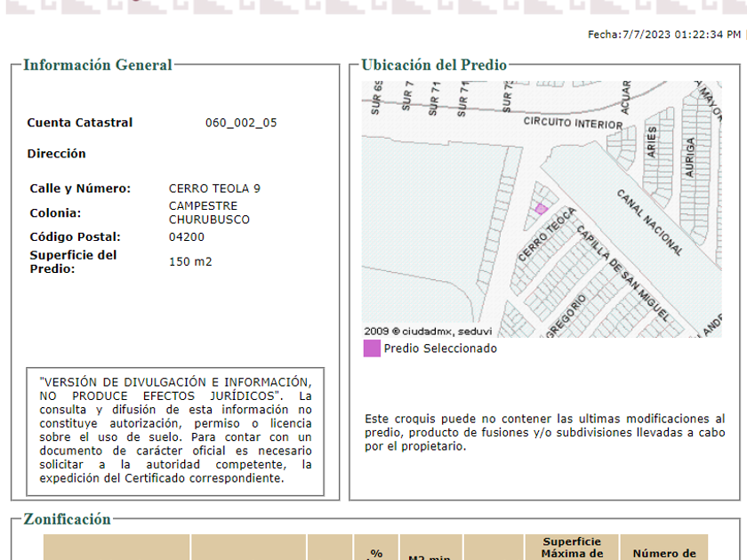Click the AURIGA street label on map
The height and width of the screenshot is (560, 747).
688,157
